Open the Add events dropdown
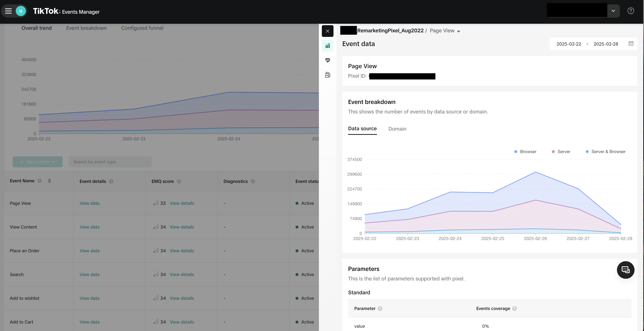The width and height of the screenshot is (644, 331). point(38,162)
